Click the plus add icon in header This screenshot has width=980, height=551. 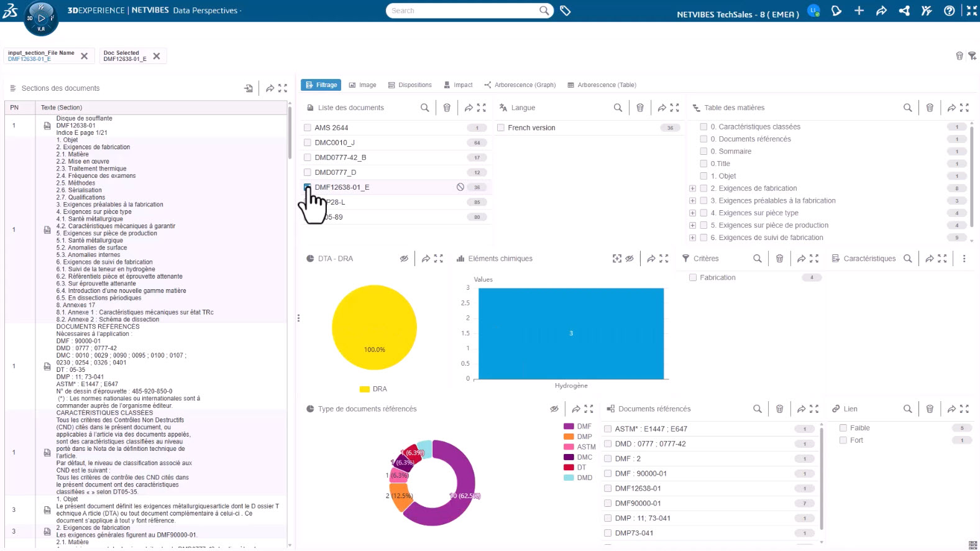(x=859, y=11)
